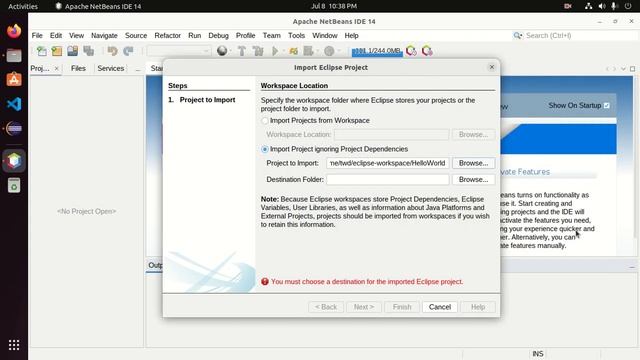Select Import Project ignoring Project Dependencies option

pos(265,149)
